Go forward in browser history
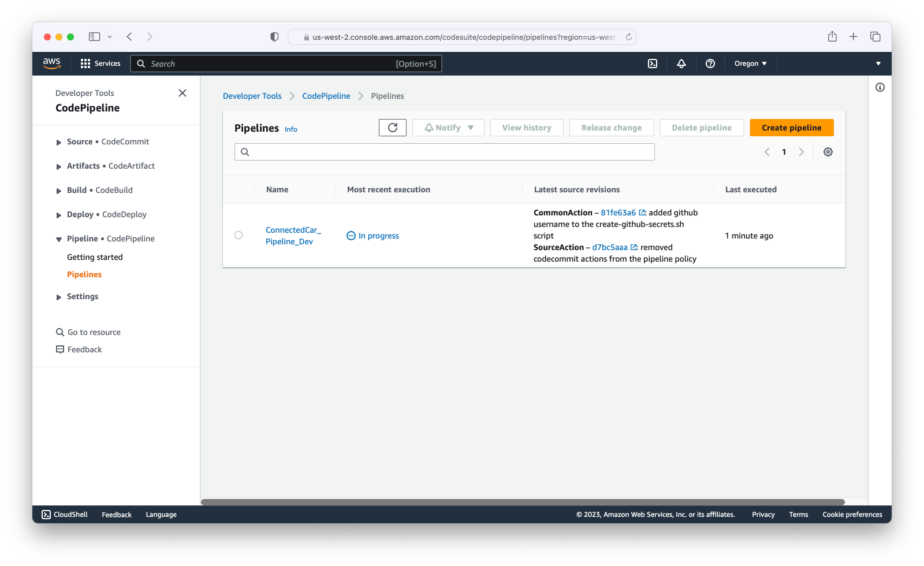This screenshot has height=566, width=924. (x=150, y=36)
